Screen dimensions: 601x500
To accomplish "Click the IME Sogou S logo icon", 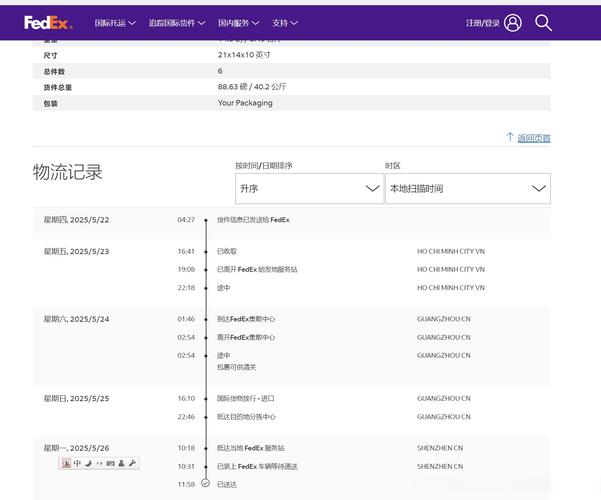I will click(x=66, y=463).
